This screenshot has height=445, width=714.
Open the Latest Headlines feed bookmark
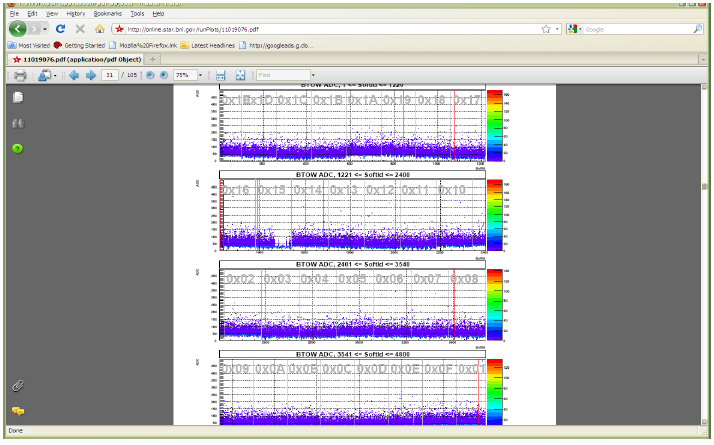pyautogui.click(x=208, y=46)
